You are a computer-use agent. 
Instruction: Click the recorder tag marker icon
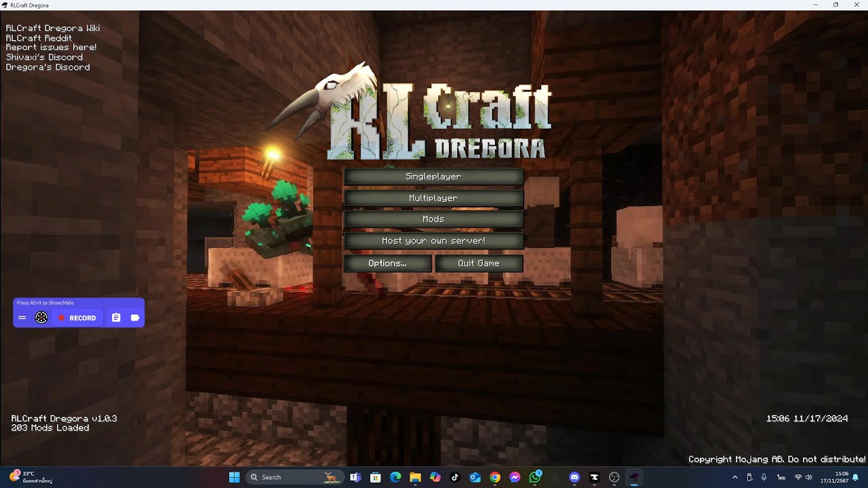[x=135, y=318]
